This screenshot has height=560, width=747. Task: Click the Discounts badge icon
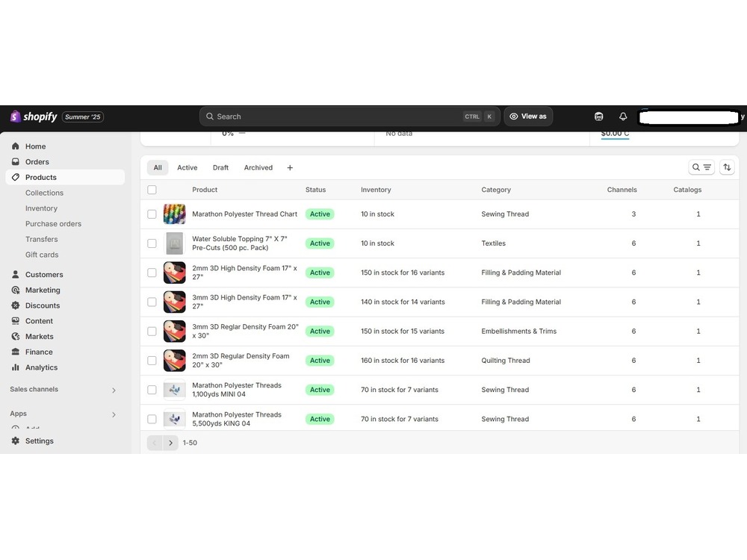(15, 305)
